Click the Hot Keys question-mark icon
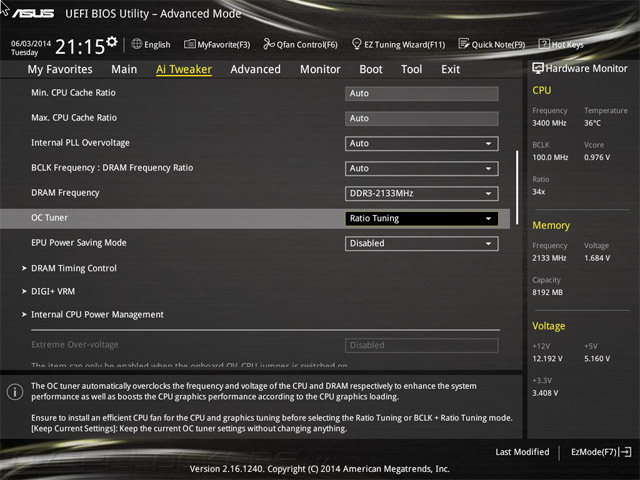 [x=544, y=44]
